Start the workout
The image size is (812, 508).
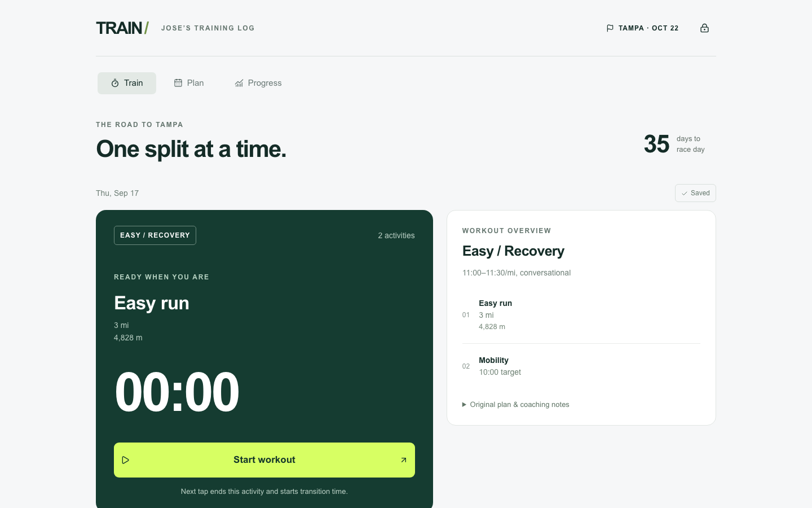point(264,460)
